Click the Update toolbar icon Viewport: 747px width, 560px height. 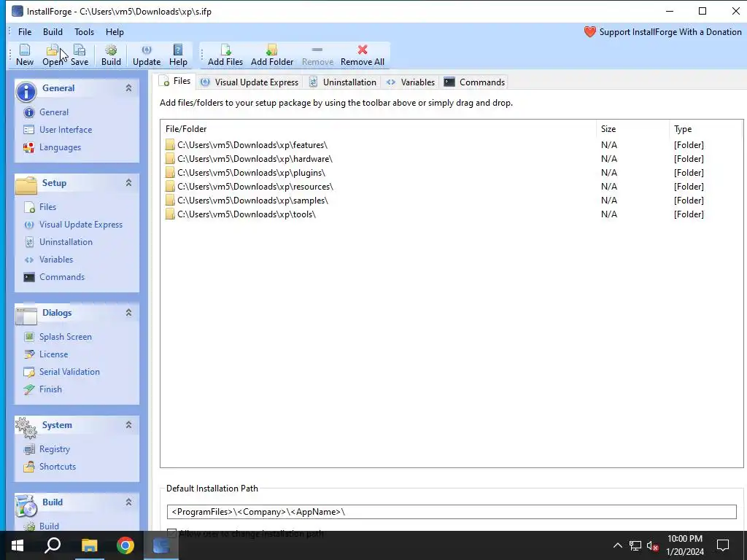(x=146, y=55)
